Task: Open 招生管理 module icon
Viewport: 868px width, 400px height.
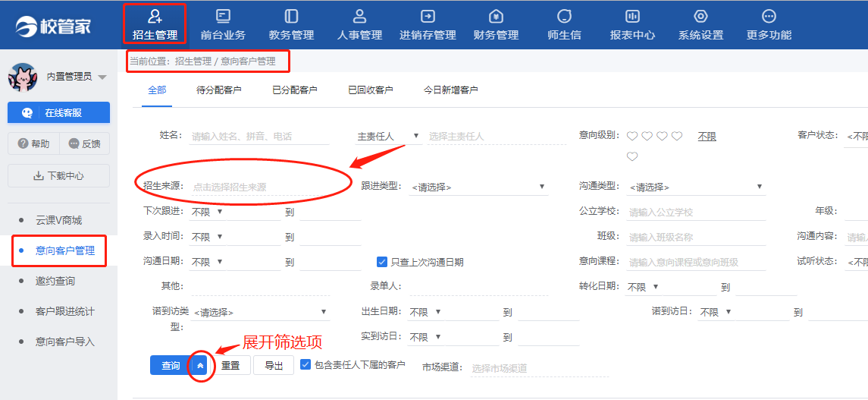Action: point(155,15)
